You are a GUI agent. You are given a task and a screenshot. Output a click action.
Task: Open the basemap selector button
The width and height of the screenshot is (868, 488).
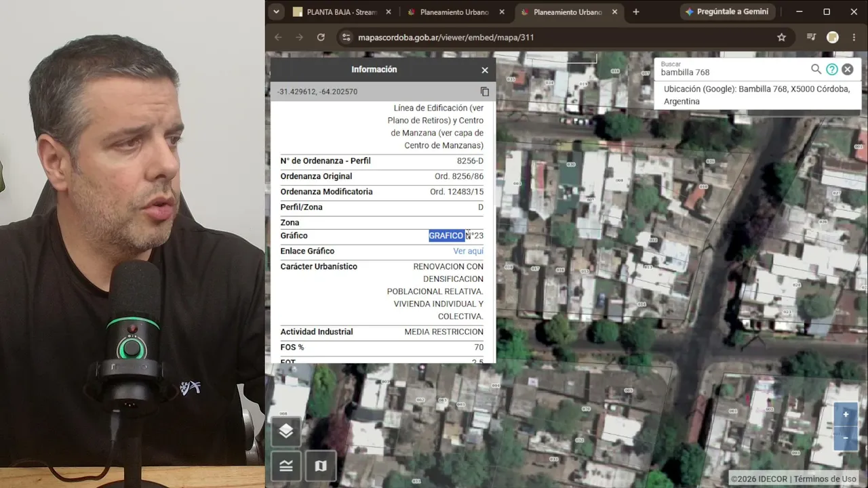(321, 466)
